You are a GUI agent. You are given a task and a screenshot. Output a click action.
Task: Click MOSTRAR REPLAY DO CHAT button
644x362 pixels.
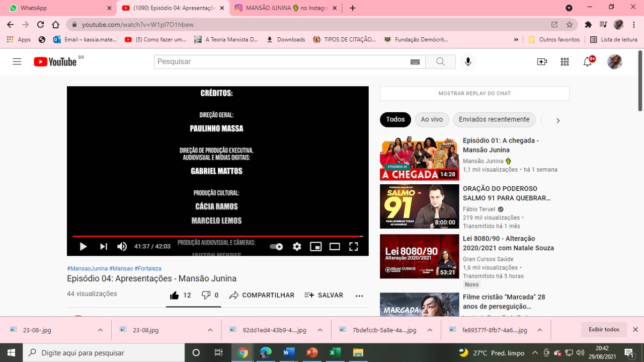(x=474, y=94)
